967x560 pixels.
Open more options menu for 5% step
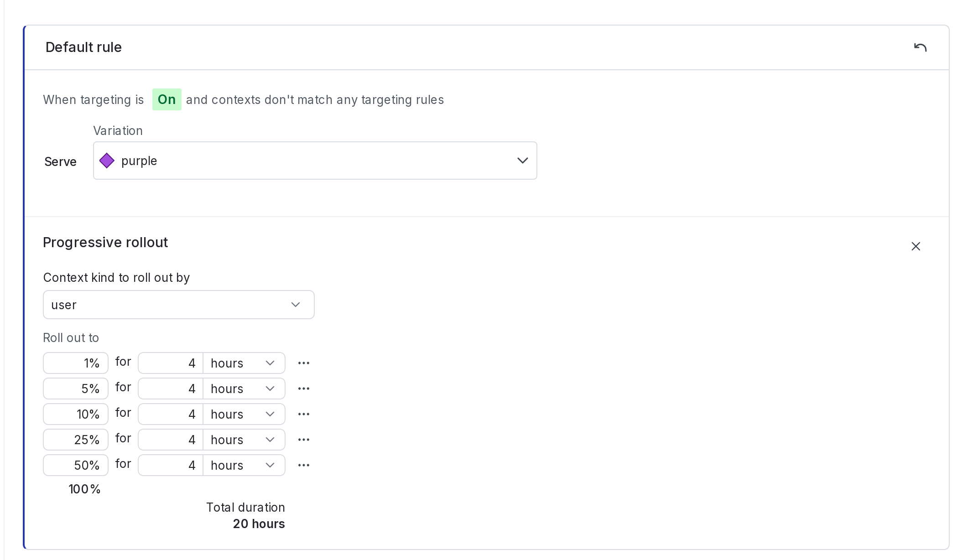(304, 389)
